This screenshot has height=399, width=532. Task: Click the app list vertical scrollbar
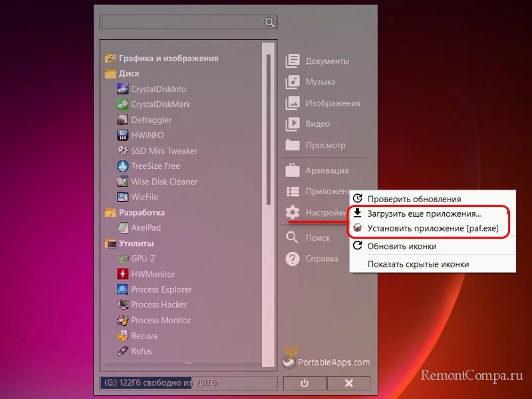269,133
